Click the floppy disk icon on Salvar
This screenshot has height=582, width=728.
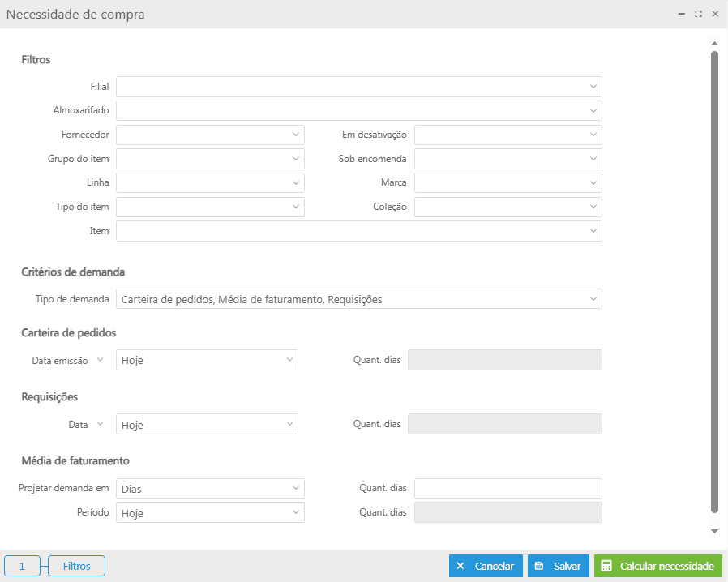tap(539, 566)
